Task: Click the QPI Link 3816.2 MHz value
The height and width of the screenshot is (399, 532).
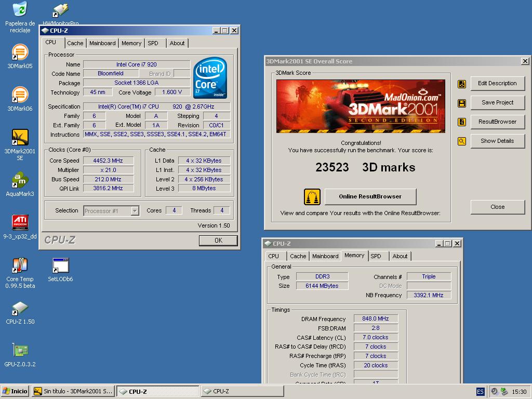Action: tap(108, 188)
